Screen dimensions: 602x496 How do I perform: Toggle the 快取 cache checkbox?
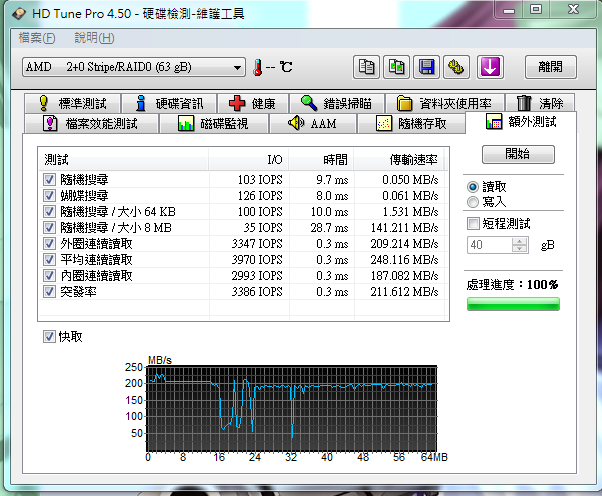[x=49, y=337]
